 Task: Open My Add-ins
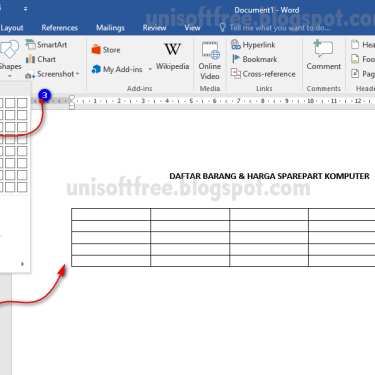[x=117, y=69]
